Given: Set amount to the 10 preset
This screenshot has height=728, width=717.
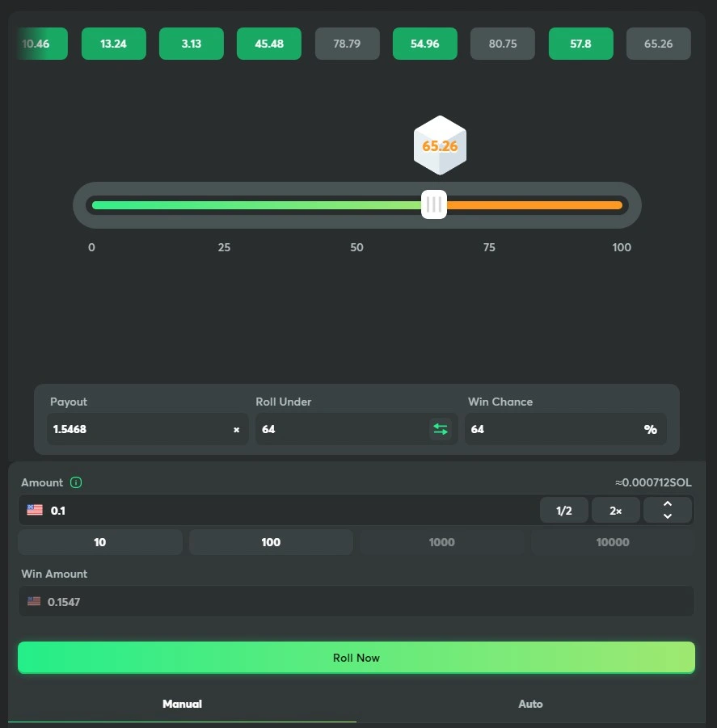Looking at the screenshot, I should pos(100,542).
